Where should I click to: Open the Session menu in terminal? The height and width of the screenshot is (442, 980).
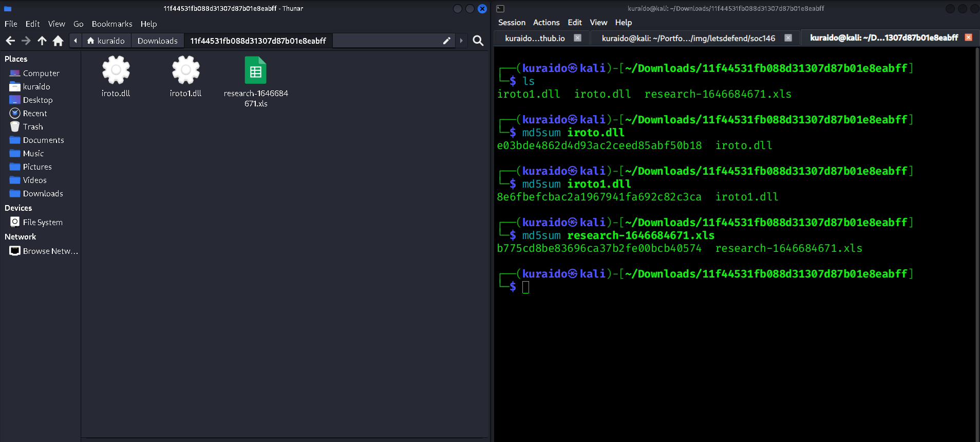512,23
